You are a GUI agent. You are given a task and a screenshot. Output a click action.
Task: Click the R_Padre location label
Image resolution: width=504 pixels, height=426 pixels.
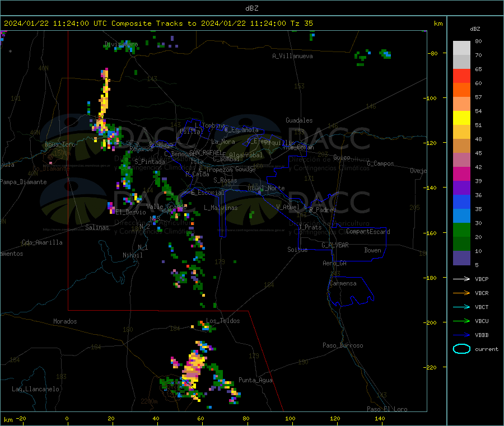(x=321, y=210)
